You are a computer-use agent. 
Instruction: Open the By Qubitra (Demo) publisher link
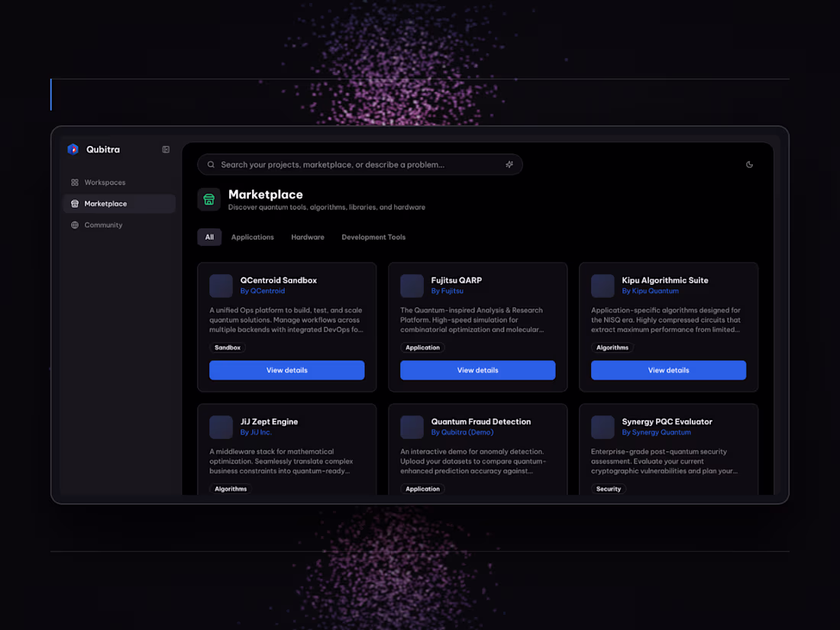(462, 432)
